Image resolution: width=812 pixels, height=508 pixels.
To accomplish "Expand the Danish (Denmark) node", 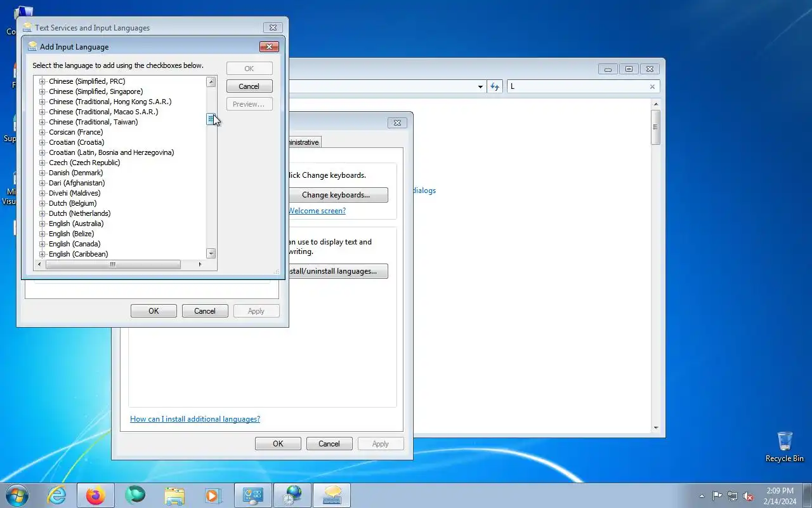I will (x=43, y=173).
